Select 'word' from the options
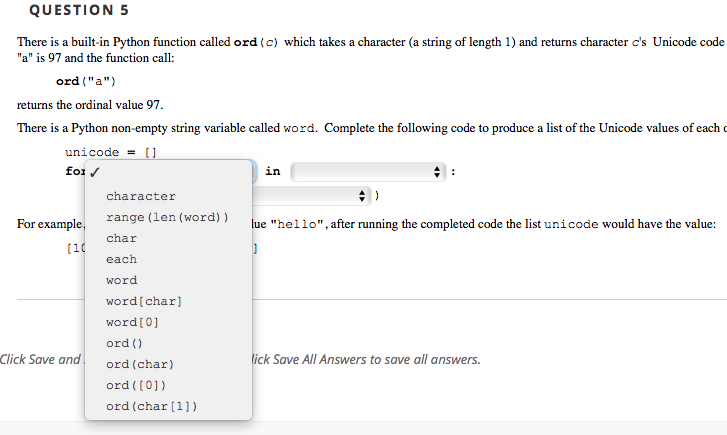This screenshot has width=727, height=435. point(122,280)
